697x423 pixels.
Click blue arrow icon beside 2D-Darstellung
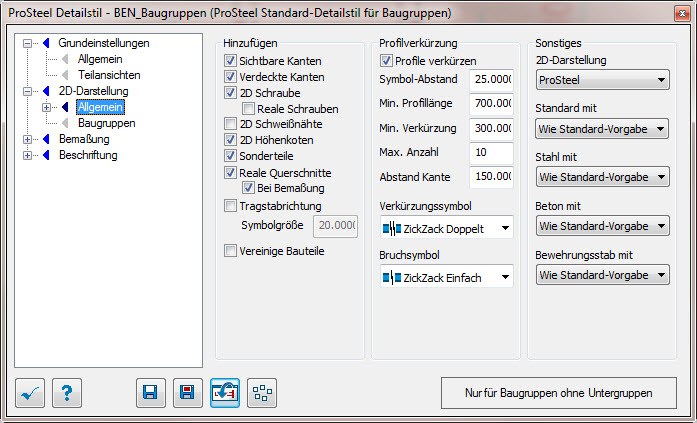(x=46, y=91)
